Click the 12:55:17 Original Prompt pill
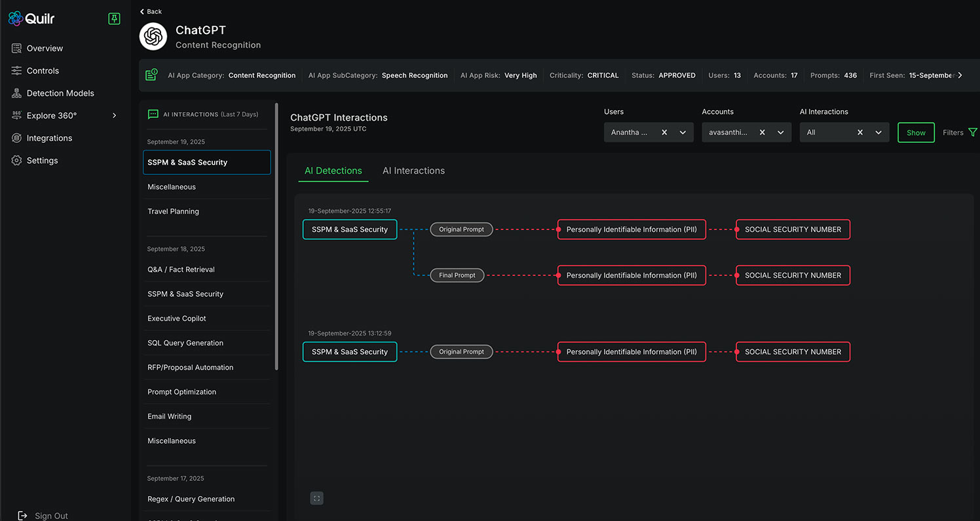 [x=461, y=229]
